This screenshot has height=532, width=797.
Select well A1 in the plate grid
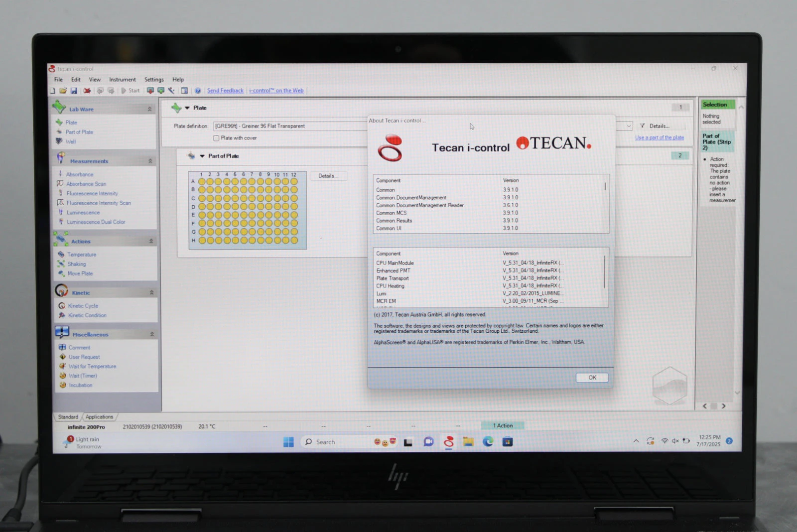tap(202, 182)
